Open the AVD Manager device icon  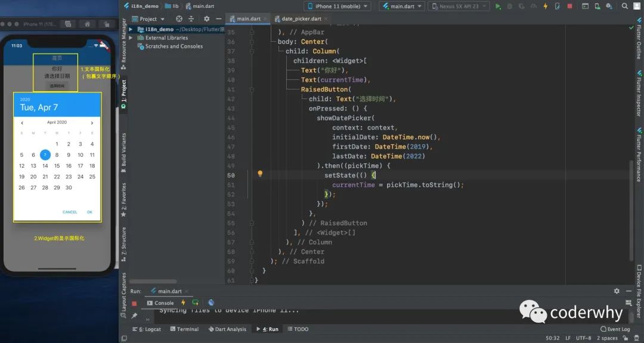[597, 6]
